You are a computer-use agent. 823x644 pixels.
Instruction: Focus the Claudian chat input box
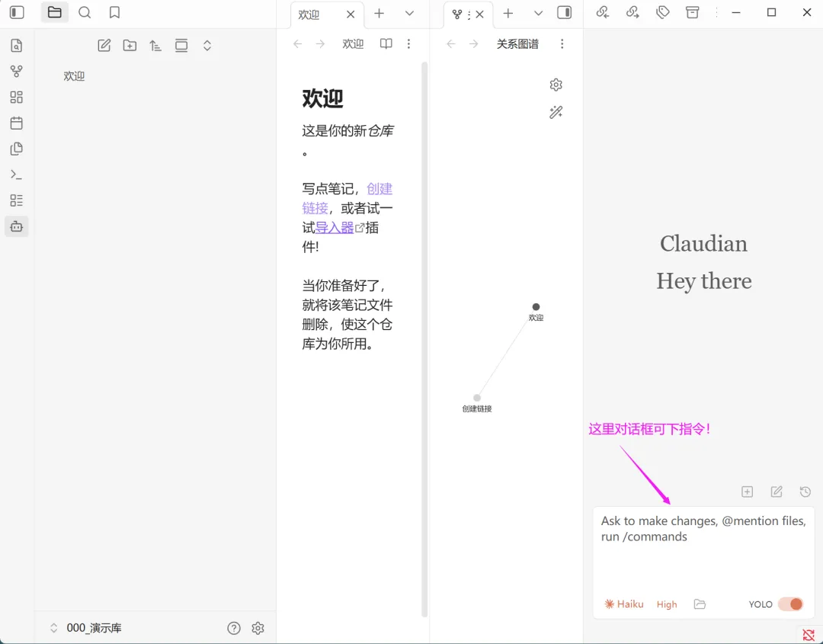[x=703, y=549]
